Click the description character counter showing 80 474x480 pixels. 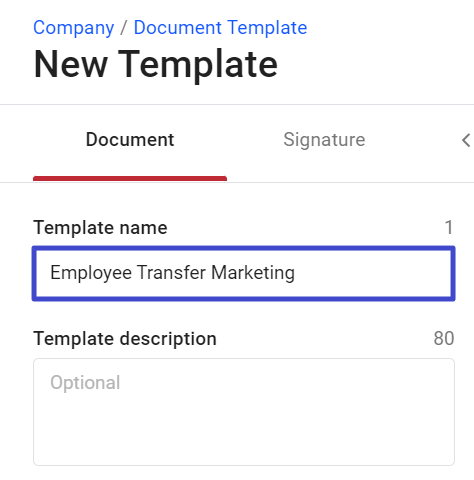(x=444, y=339)
